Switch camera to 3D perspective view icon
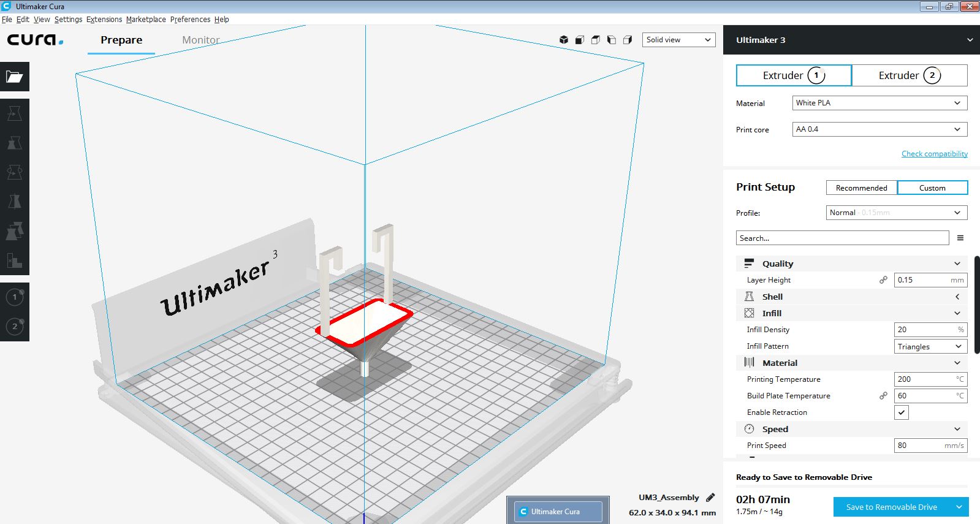 coord(564,40)
